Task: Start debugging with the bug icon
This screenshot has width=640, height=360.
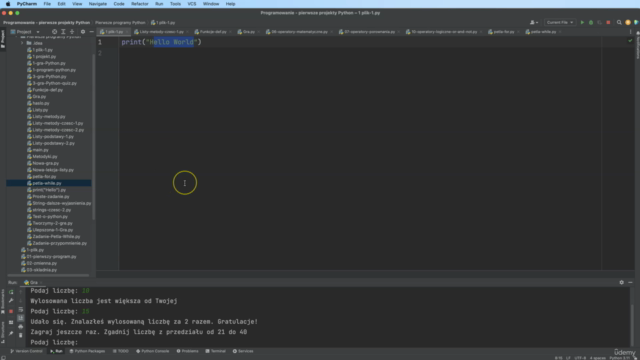Action: [591, 22]
